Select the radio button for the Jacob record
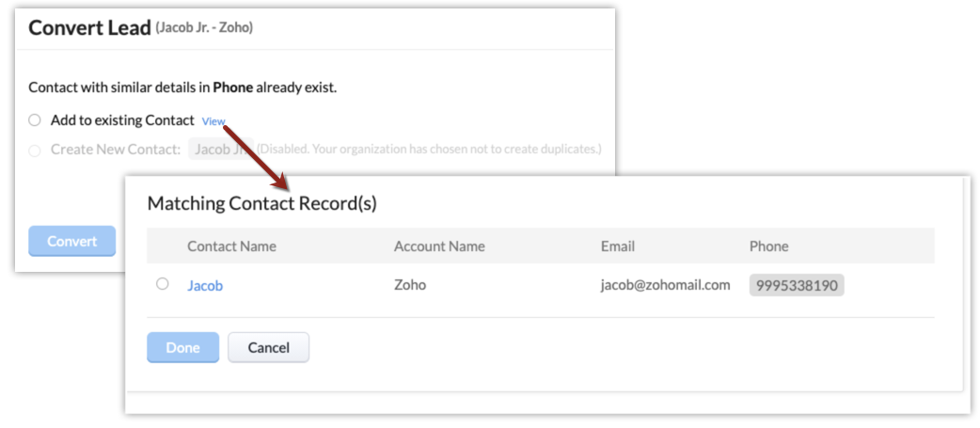This screenshot has height=428, width=980. 163,283
